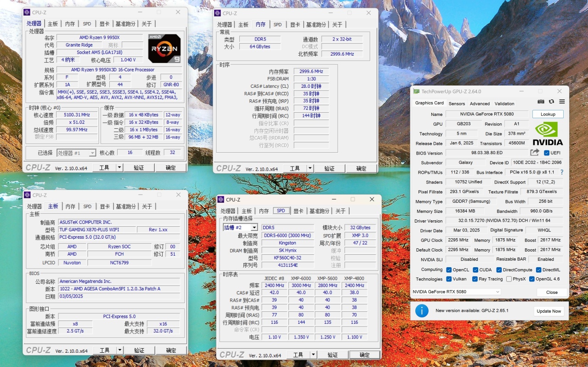Click memory part number KF560C40-32
This screenshot has width=588, height=367.
point(288,258)
